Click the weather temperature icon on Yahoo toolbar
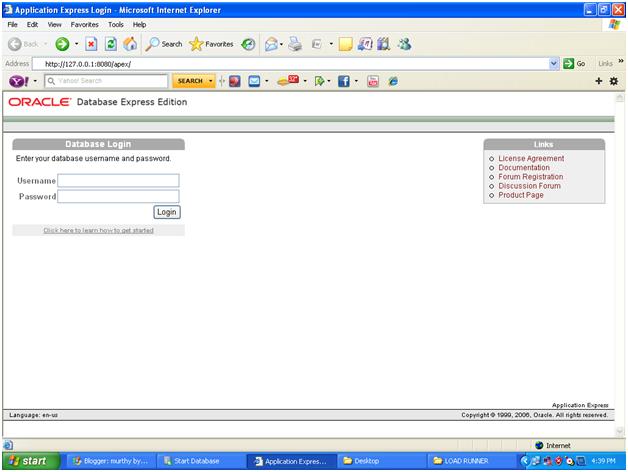Viewport: 628px width, 472px height. [x=288, y=81]
